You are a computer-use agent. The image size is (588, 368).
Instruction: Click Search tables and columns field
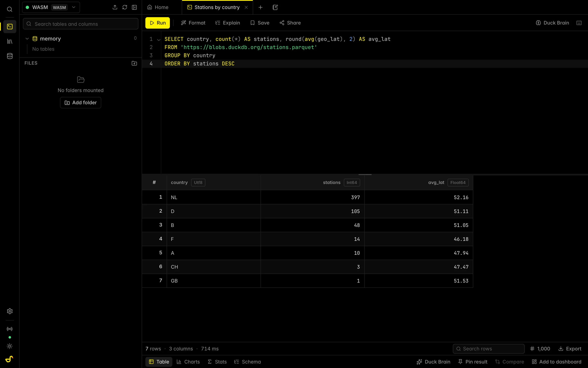click(81, 24)
